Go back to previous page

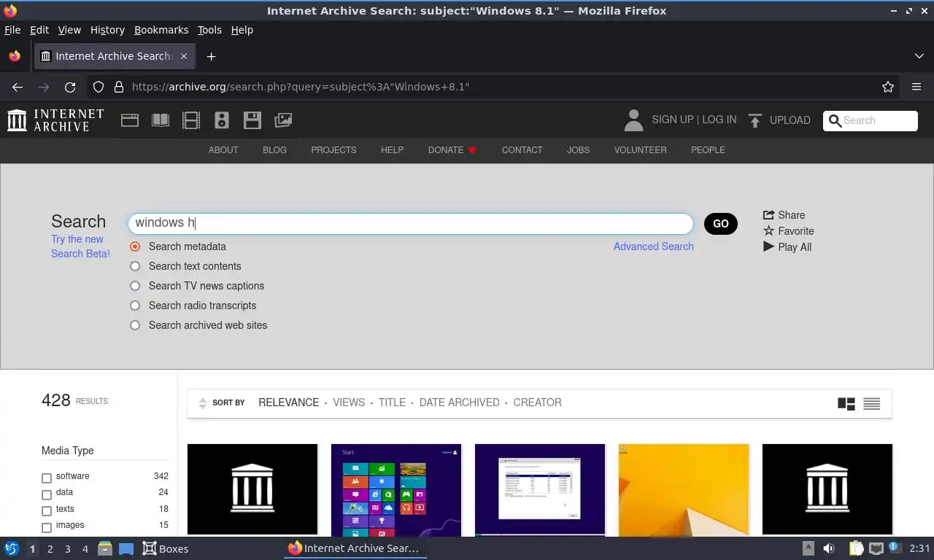click(x=18, y=87)
